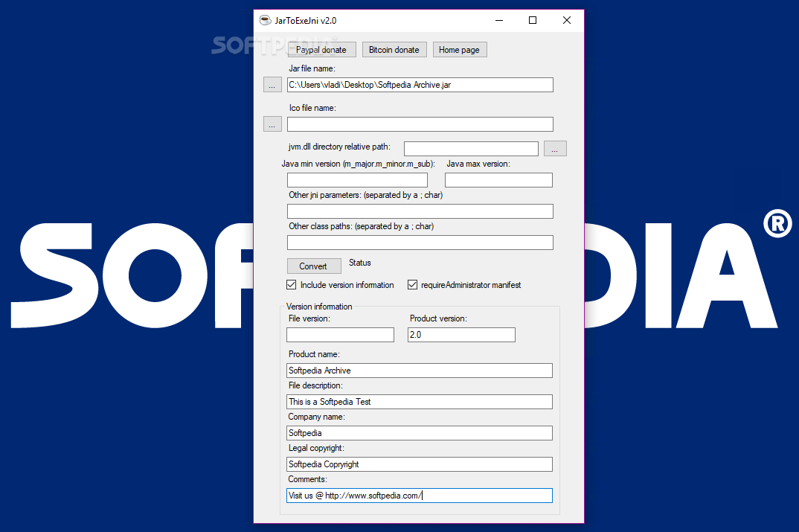Browse for the jvm.dll directory

pyautogui.click(x=555, y=148)
